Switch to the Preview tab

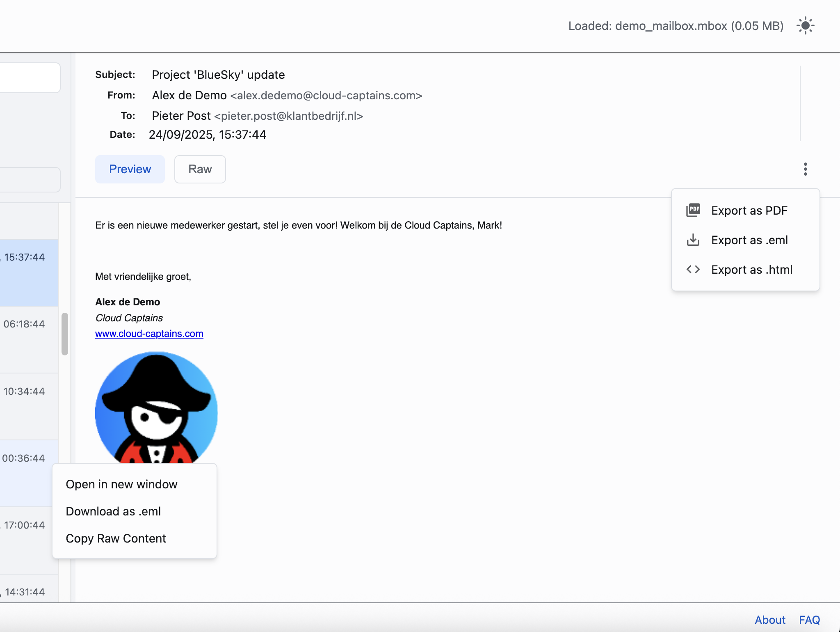click(x=130, y=169)
